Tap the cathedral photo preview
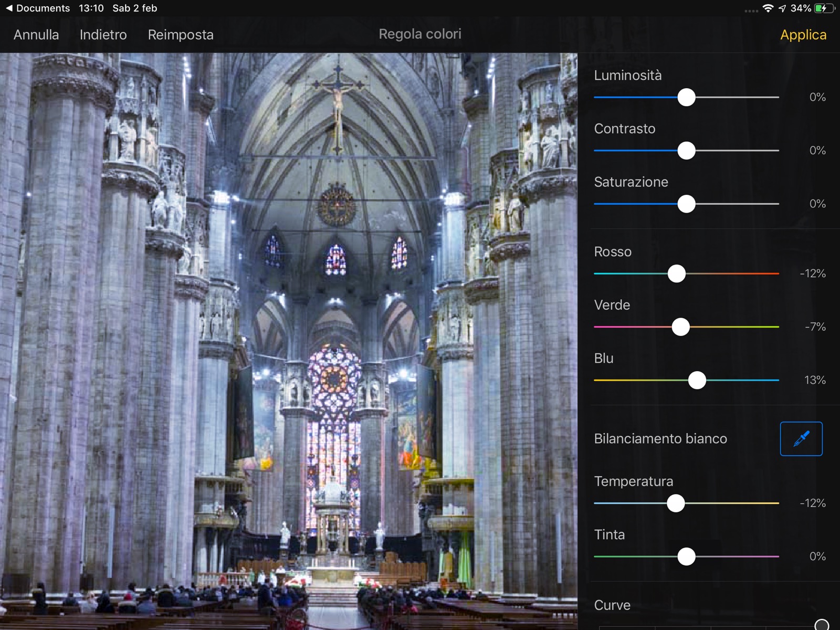Image resolution: width=840 pixels, height=630 pixels. pyautogui.click(x=289, y=341)
